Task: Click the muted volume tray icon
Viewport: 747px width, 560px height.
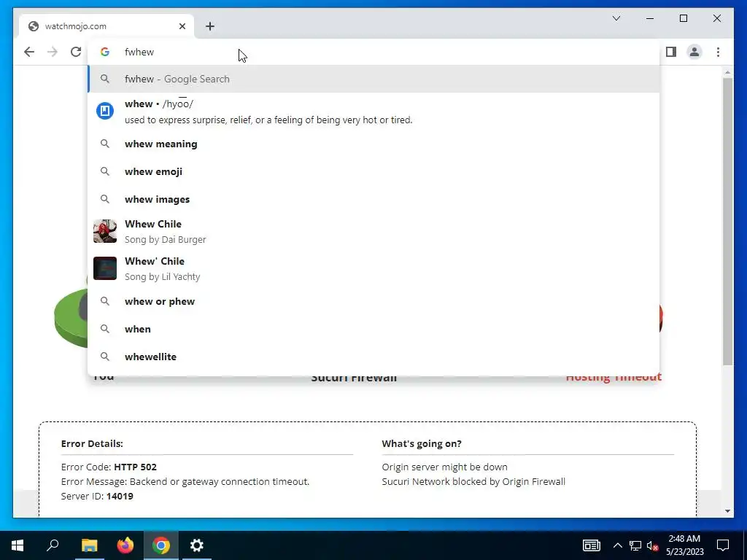Action: click(653, 545)
